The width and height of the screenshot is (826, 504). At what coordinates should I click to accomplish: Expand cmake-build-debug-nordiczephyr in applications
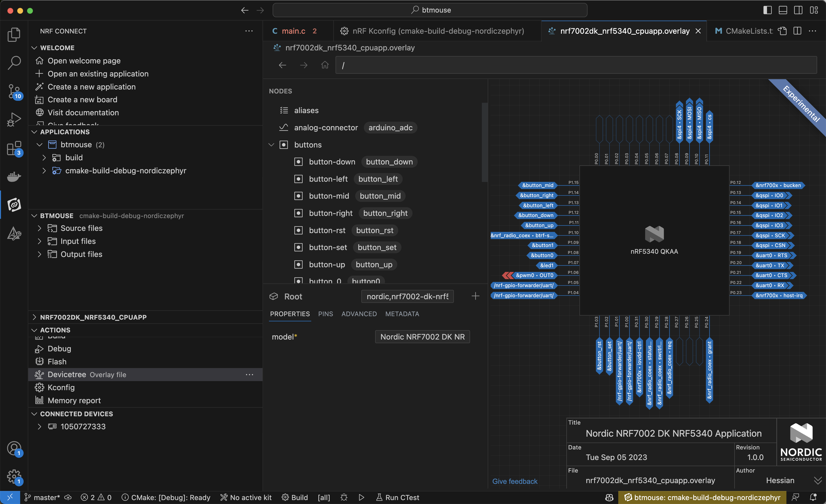[44, 171]
